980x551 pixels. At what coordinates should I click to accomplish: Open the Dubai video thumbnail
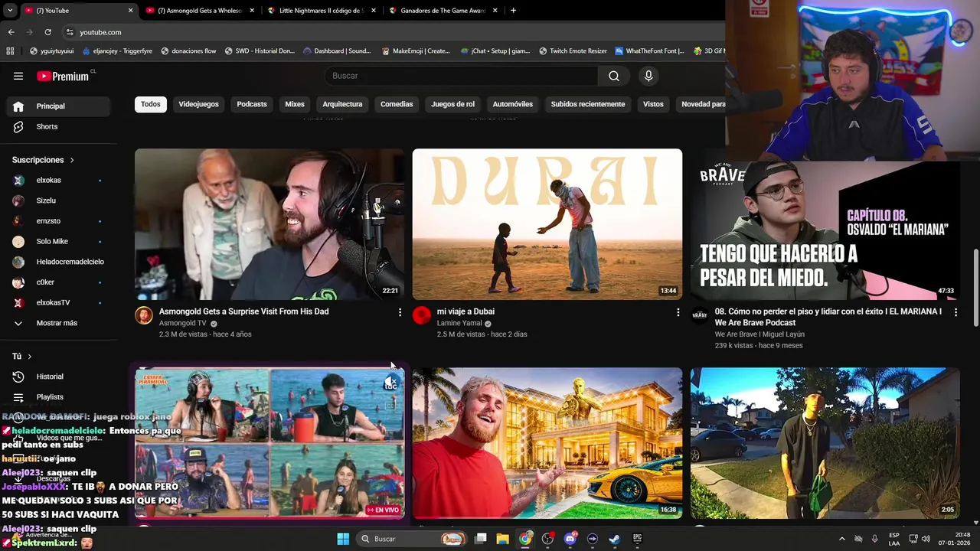pyautogui.click(x=547, y=224)
